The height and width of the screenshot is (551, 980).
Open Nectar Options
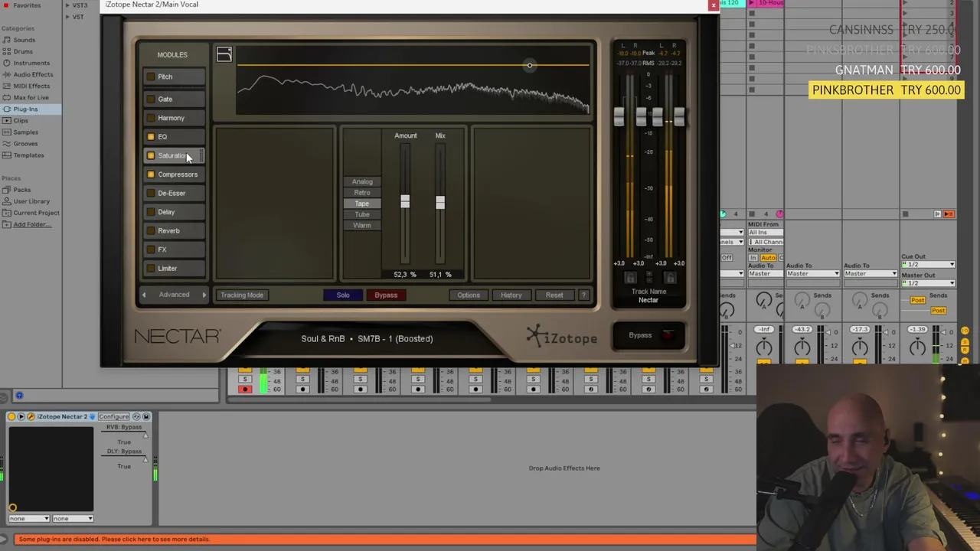pyautogui.click(x=469, y=295)
